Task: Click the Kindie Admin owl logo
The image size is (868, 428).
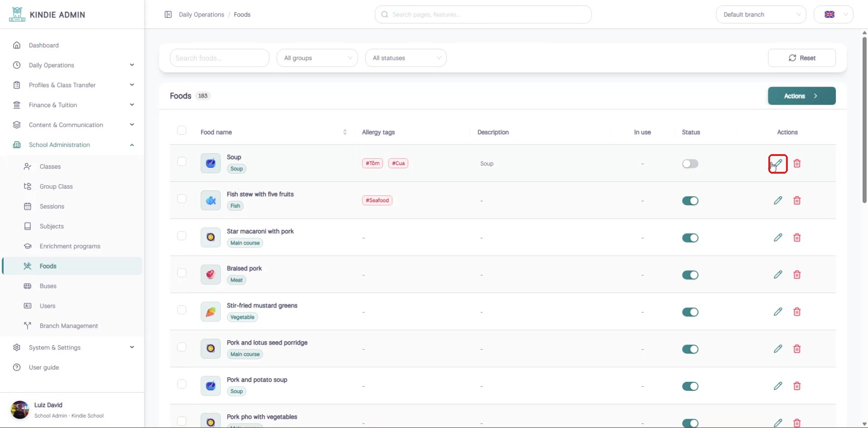Action: click(17, 15)
